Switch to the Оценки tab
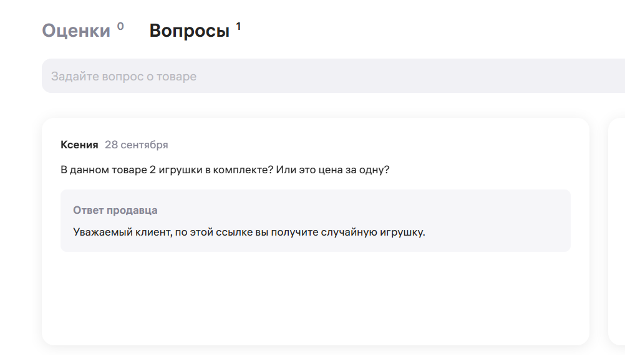 point(76,31)
